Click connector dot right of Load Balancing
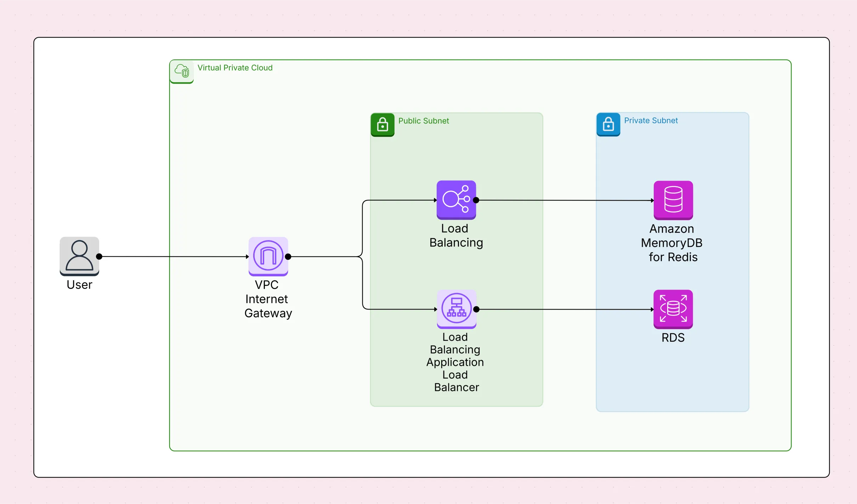Viewport: 857px width, 504px height. [x=476, y=200]
